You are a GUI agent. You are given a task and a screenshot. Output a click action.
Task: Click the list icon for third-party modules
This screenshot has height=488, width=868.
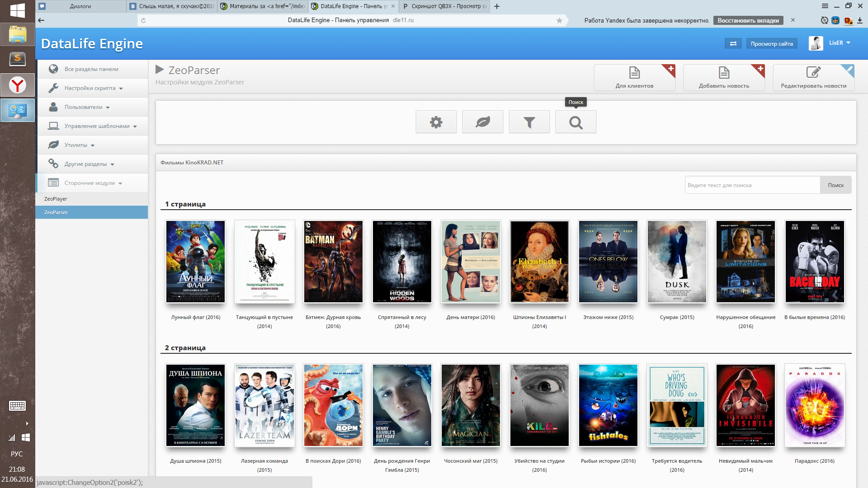[53, 183]
